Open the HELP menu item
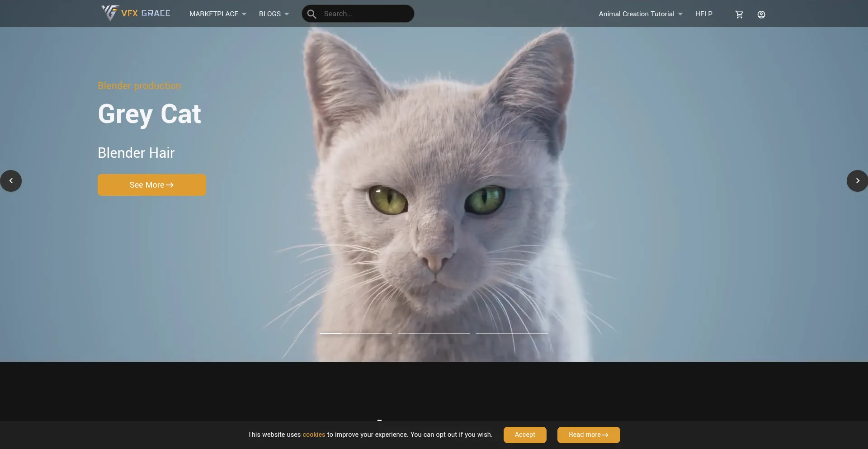This screenshot has height=449, width=868. (x=703, y=14)
